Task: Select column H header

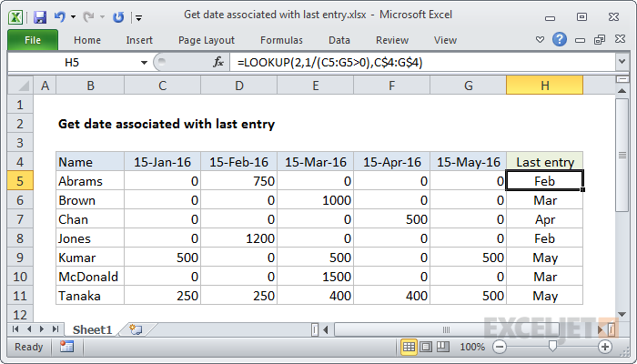Action: [x=545, y=86]
